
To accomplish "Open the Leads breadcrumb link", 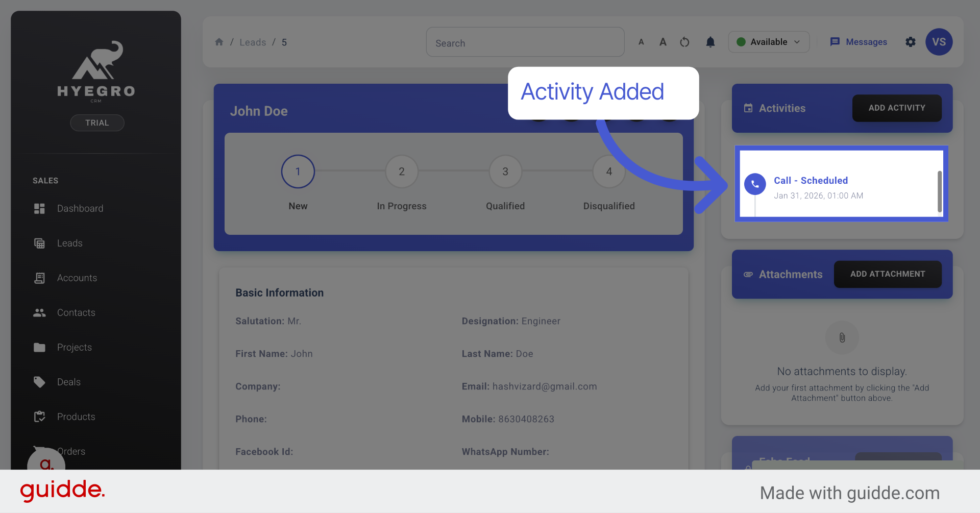I will click(253, 42).
